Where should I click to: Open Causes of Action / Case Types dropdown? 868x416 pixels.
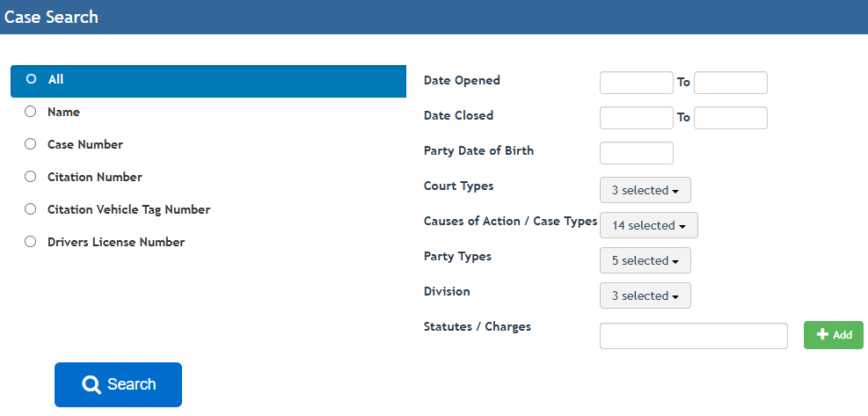(x=649, y=225)
